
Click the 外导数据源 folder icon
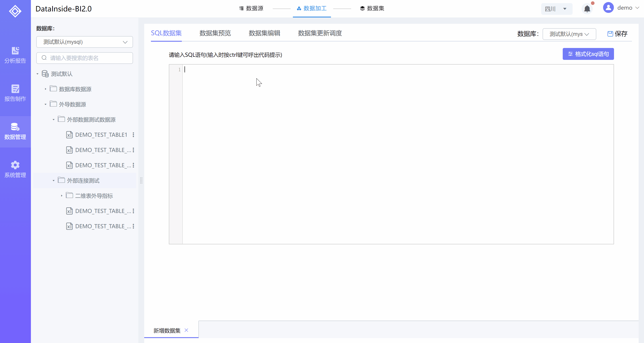(53, 104)
